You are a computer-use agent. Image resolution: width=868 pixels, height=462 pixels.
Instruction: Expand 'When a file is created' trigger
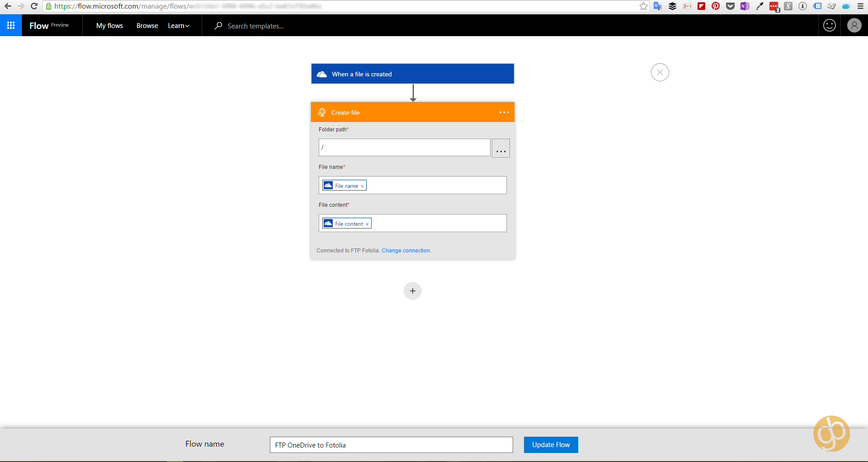(412, 74)
